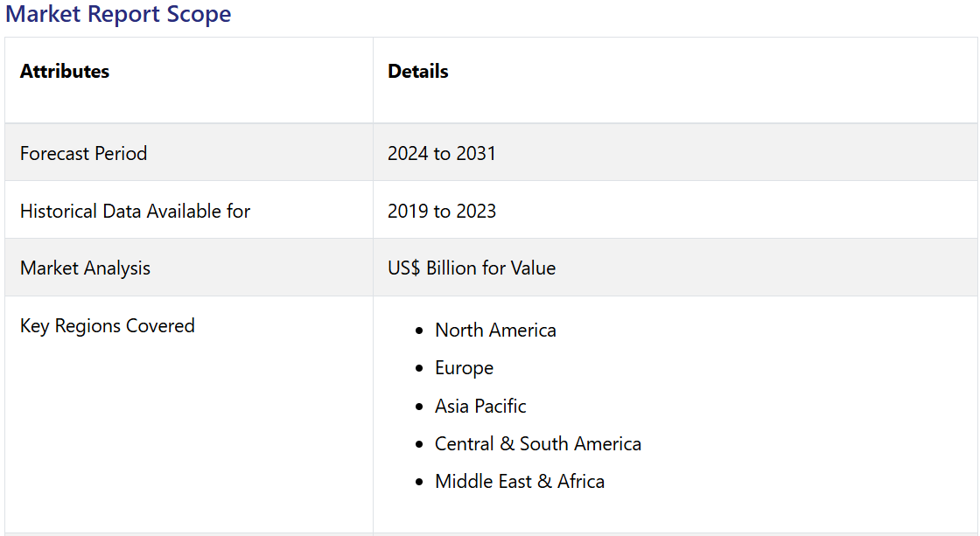Click the bullet beside Central & South America
Image resolution: width=980 pixels, height=536 pixels.
pyautogui.click(x=420, y=445)
